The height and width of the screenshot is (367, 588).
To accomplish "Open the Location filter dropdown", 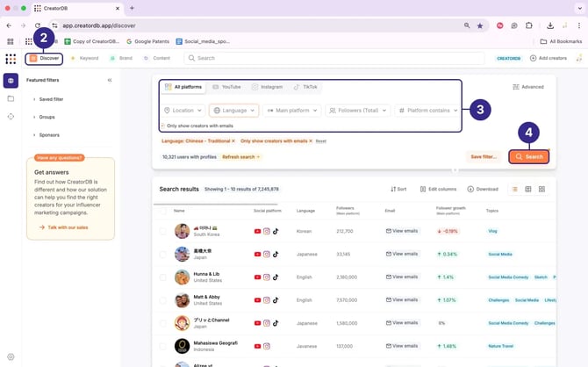I will (x=183, y=111).
